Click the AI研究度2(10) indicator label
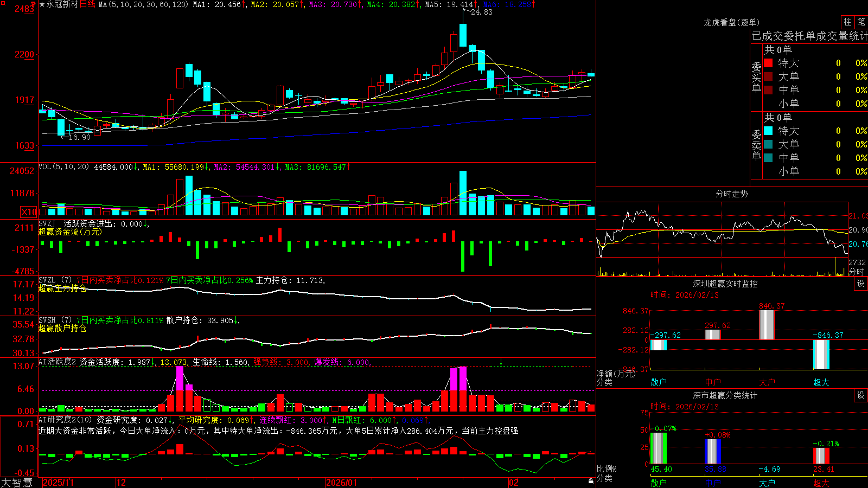Image resolution: width=868 pixels, height=488 pixels. click(x=65, y=420)
